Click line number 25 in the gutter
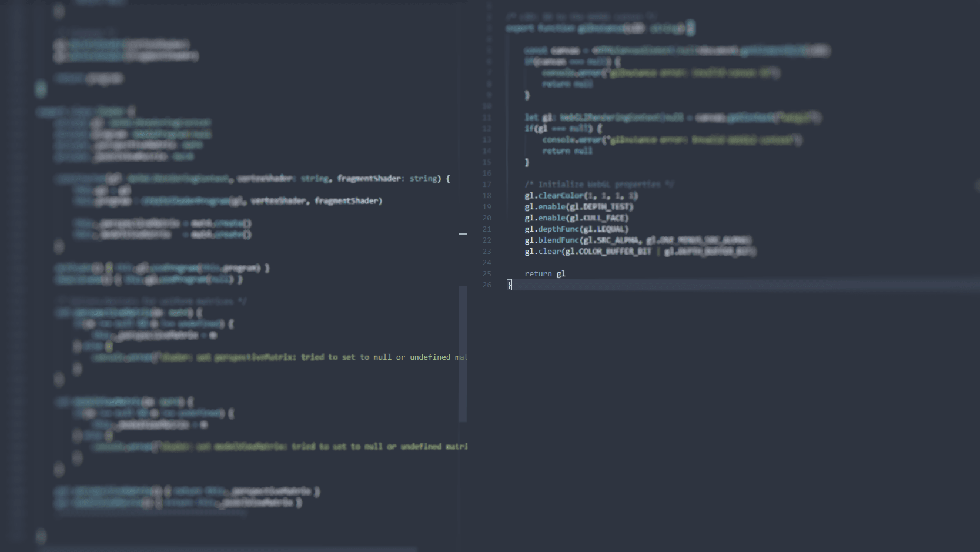Viewport: 980px width, 552px height. tap(487, 274)
